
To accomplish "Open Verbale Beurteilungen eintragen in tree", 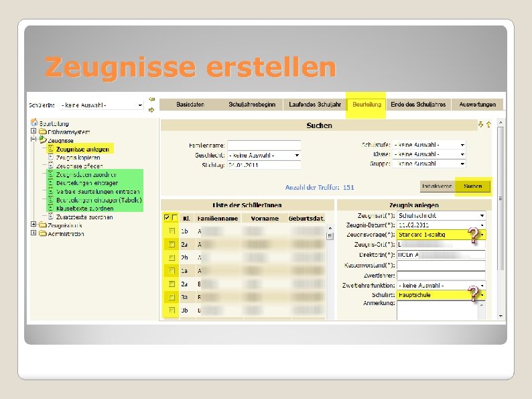I will [x=98, y=192].
